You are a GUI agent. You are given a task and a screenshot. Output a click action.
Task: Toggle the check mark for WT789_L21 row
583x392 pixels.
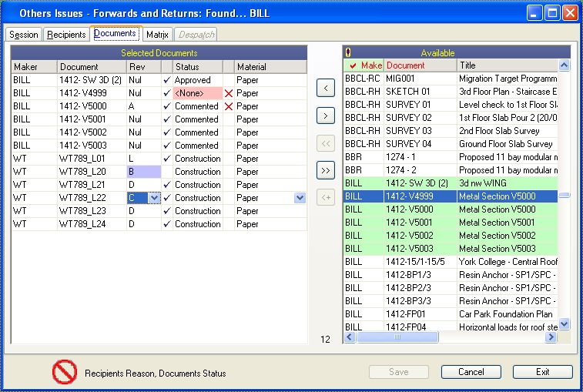pos(167,185)
